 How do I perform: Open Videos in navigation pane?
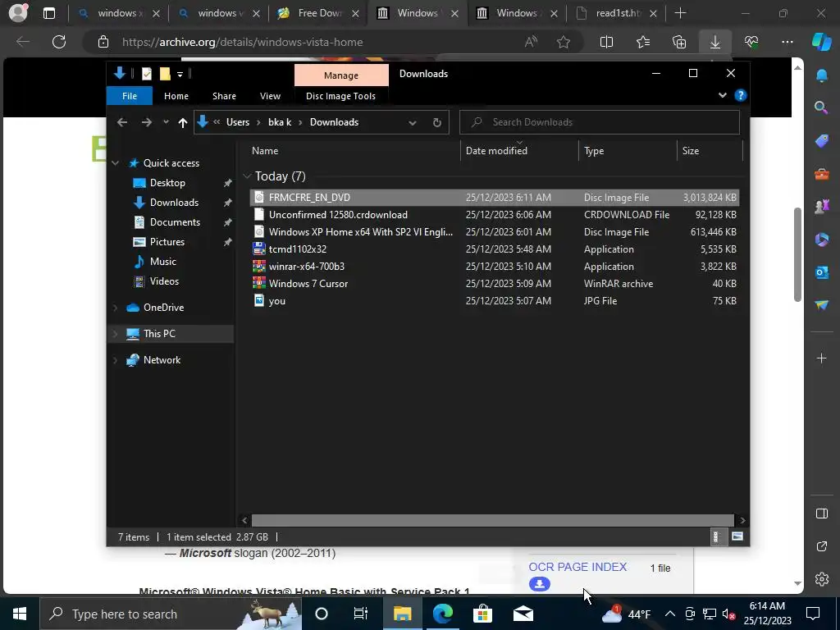[164, 281]
